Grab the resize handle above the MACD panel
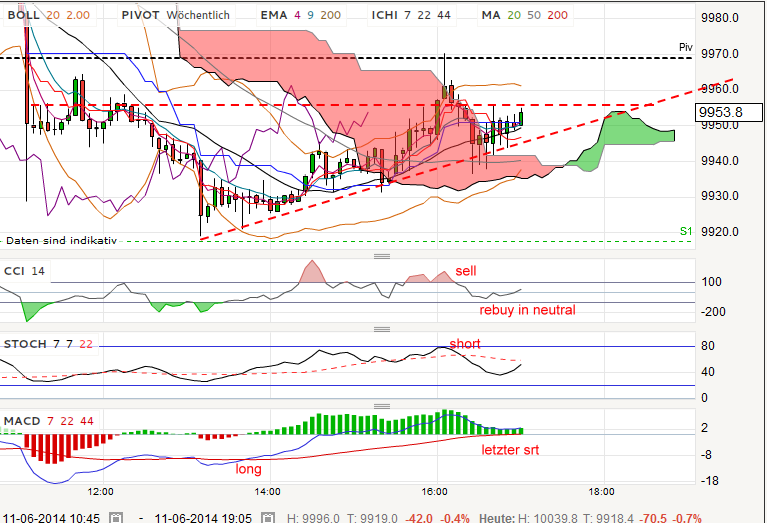 pos(382,406)
